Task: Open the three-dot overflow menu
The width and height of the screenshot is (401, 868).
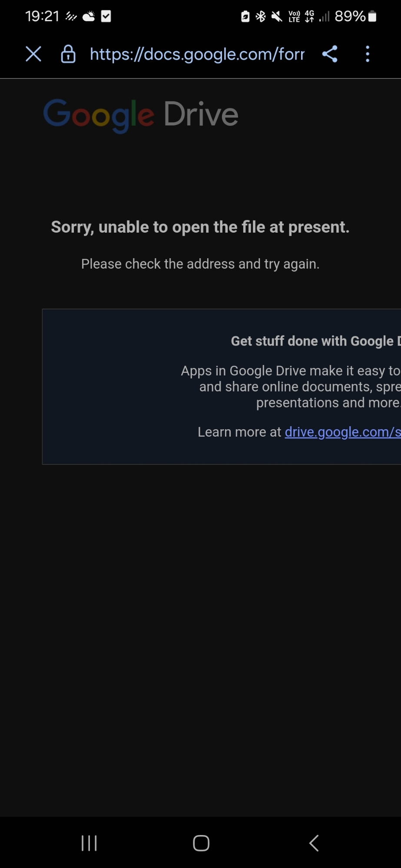Action: tap(368, 54)
